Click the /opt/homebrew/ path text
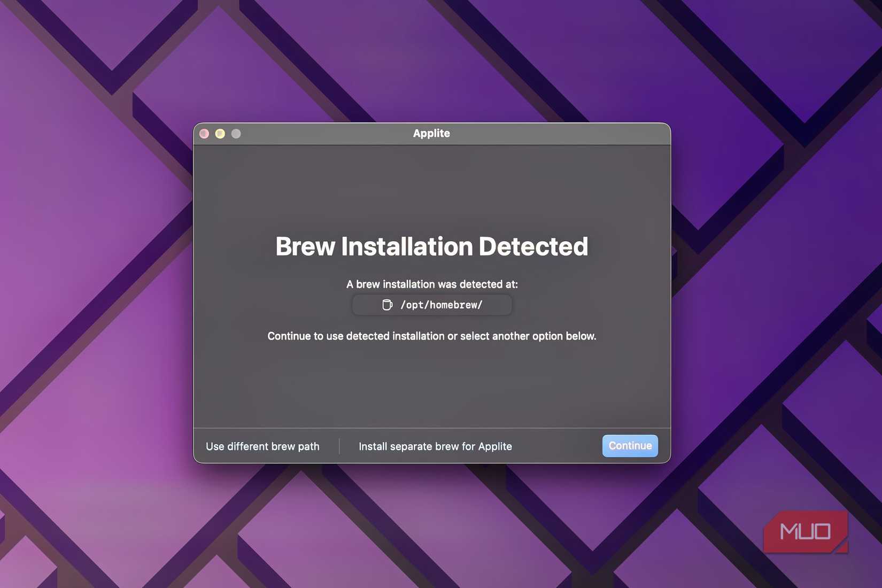Viewport: 882px width, 588px height. 442,305
